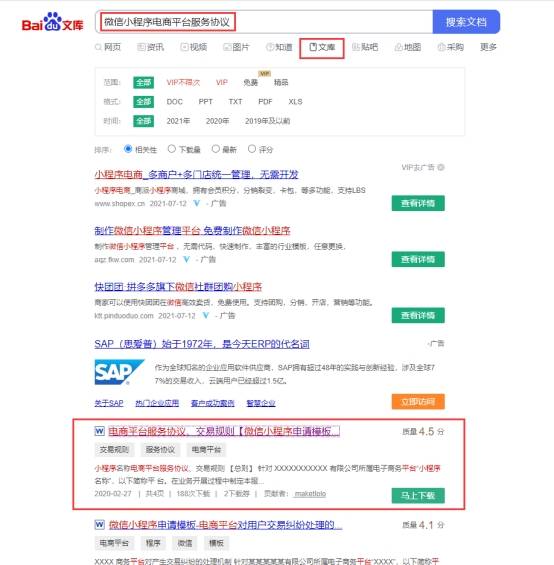Click the Word icon beside 微信小程序申请模板 result
The height and width of the screenshot is (565, 554).
click(x=99, y=525)
